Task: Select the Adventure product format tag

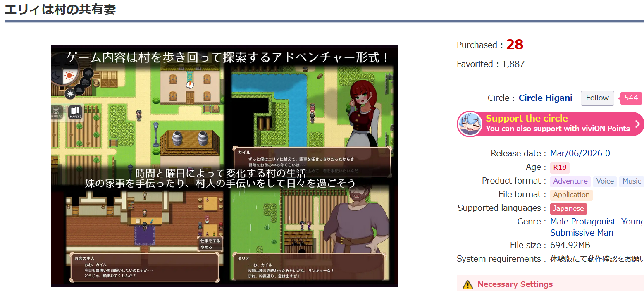Action: point(570,181)
